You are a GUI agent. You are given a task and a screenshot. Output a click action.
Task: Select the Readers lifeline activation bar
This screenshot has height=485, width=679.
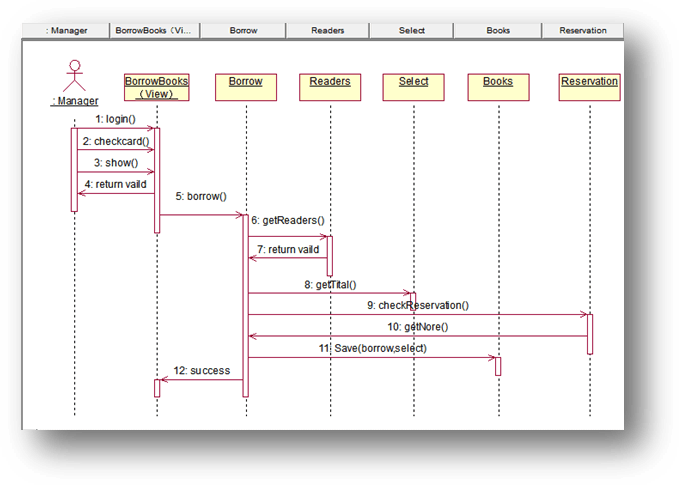click(x=330, y=256)
